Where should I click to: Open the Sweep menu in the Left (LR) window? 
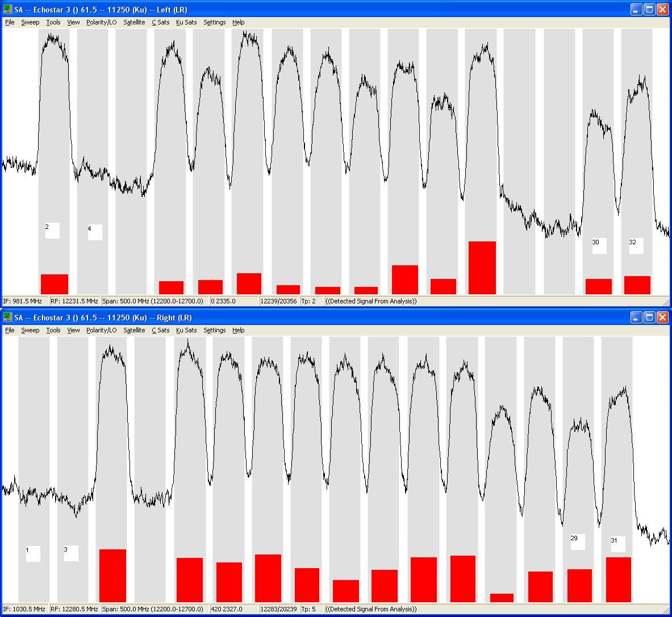coord(30,22)
